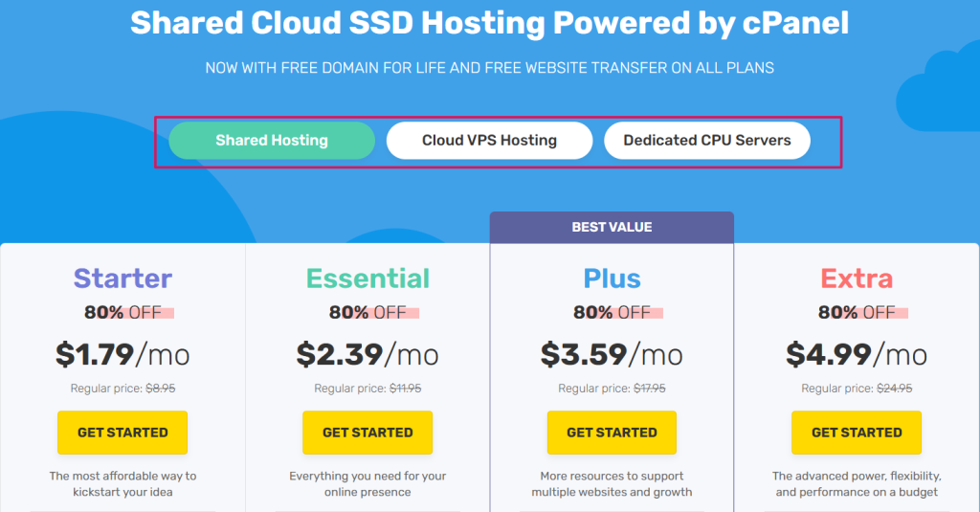Click 'Everything you need for your online presence'
Screen dimensions: 980x512
[367, 484]
